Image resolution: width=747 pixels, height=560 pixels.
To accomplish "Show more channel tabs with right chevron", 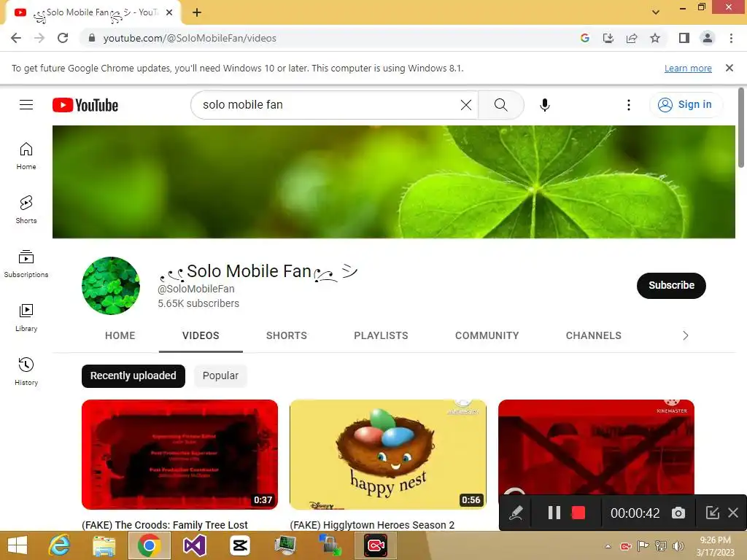I will (x=685, y=335).
